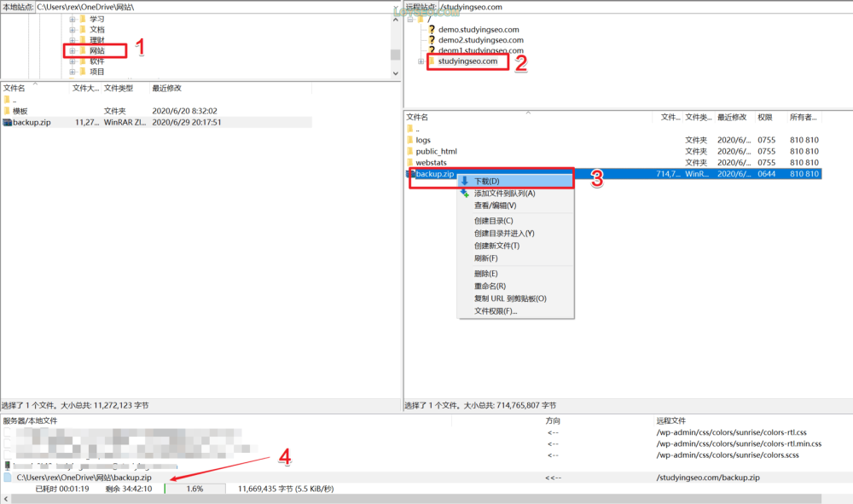This screenshot has width=853, height=504.
Task: Collapse the remote root / node
Action: click(x=410, y=19)
